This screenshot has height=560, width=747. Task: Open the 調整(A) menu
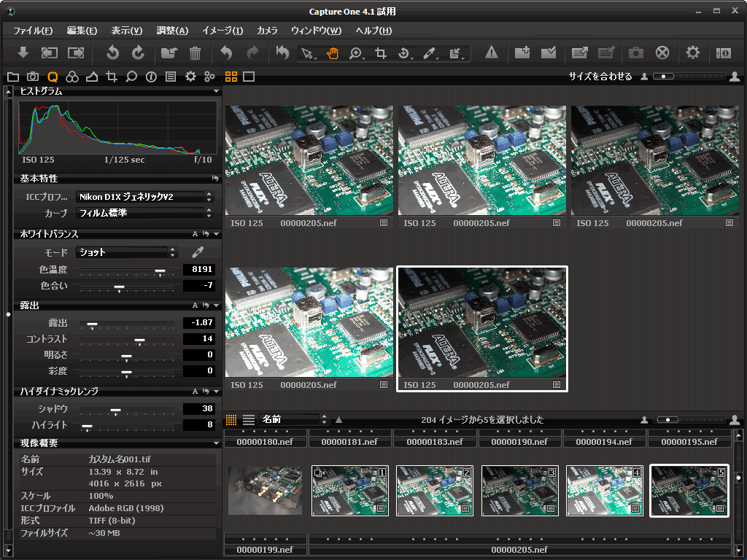coord(172,31)
